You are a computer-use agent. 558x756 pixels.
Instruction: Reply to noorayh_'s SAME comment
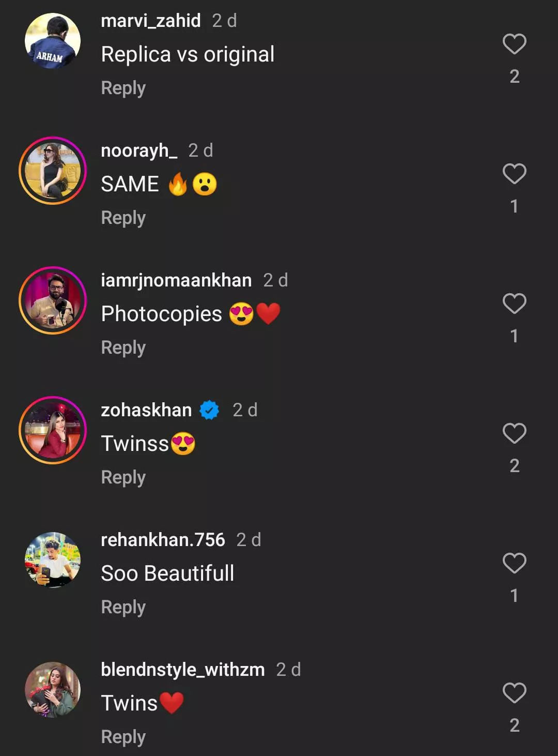click(123, 218)
